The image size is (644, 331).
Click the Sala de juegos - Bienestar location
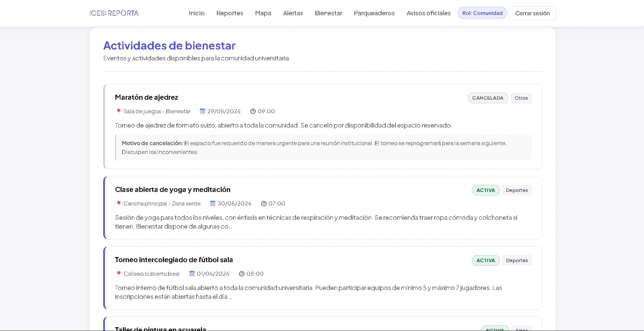(157, 111)
